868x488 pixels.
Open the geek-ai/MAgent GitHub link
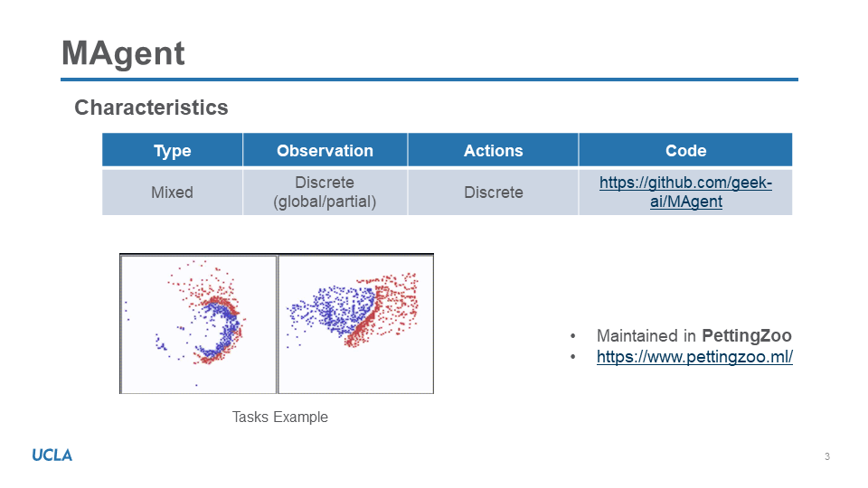pos(685,192)
